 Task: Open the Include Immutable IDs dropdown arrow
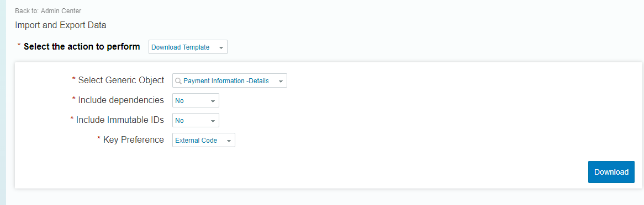tap(213, 121)
